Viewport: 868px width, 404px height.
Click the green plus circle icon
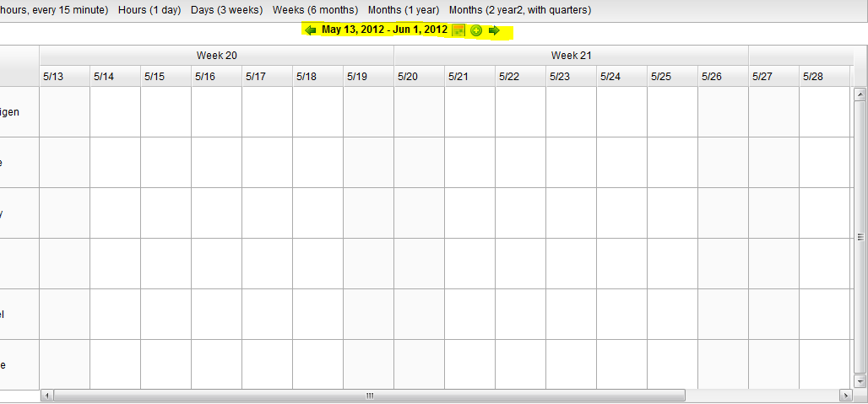(476, 30)
